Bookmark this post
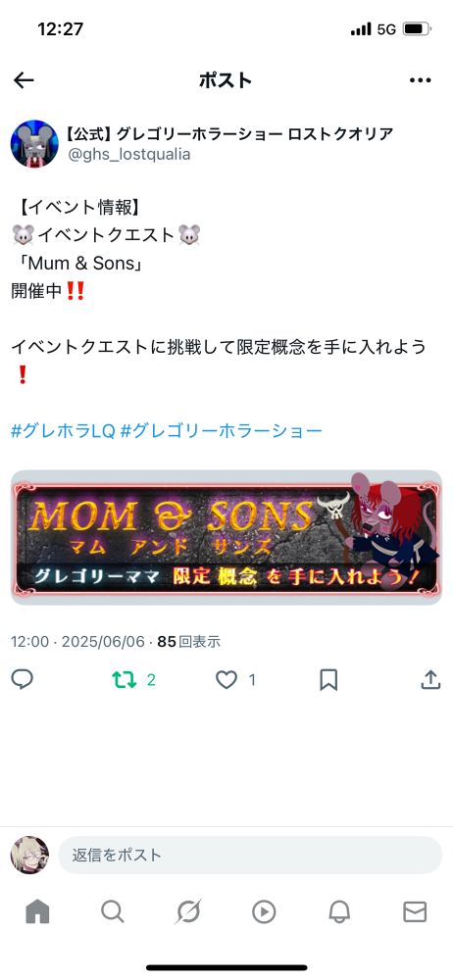The width and height of the screenshot is (453, 980). (328, 680)
